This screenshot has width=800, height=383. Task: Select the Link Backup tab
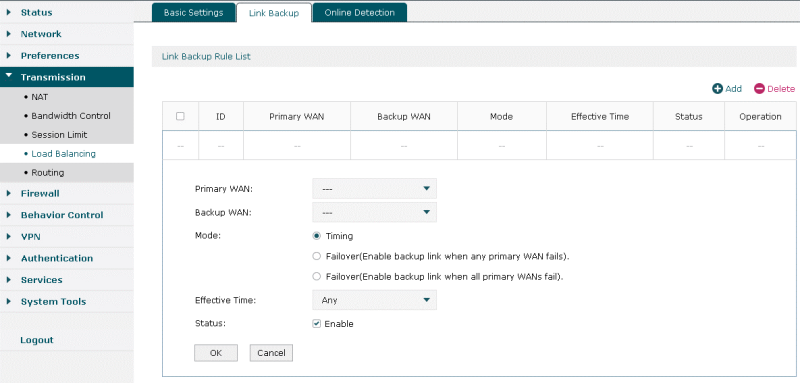point(274,13)
